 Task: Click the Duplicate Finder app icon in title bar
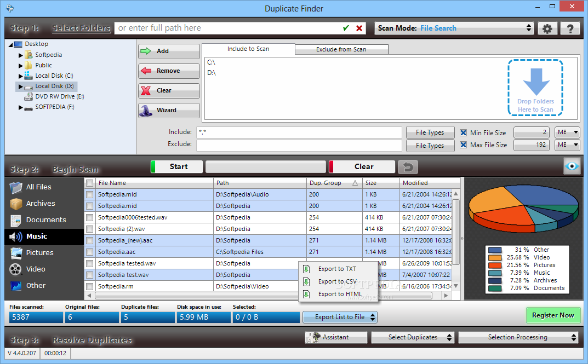coord(10,8)
